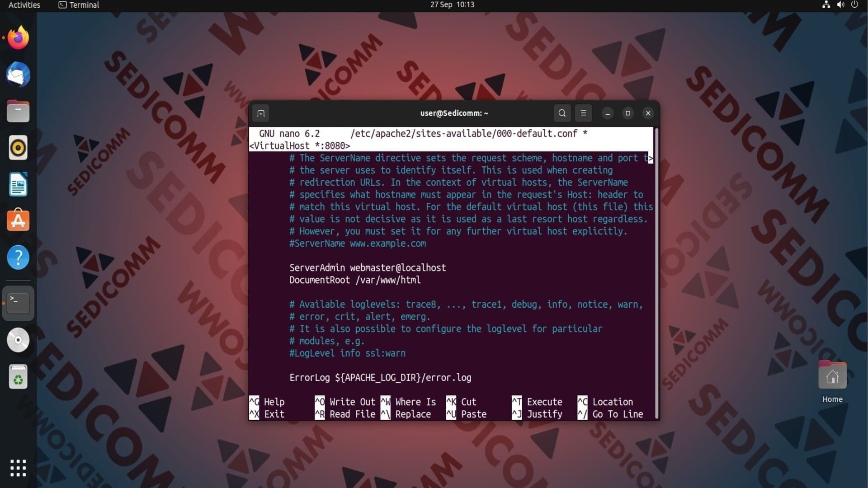This screenshot has width=868, height=488.
Task: Click the ^X Exit shortcut label
Action: click(267, 414)
